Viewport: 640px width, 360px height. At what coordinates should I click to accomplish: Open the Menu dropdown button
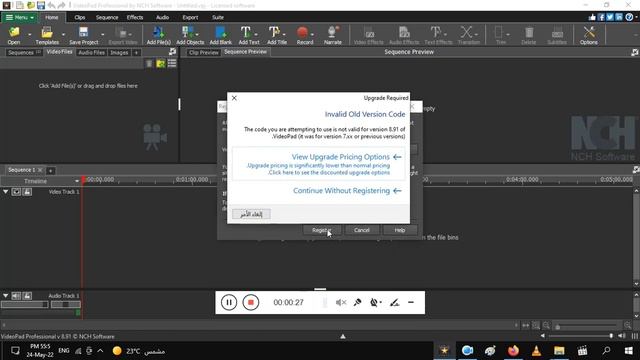(20, 17)
